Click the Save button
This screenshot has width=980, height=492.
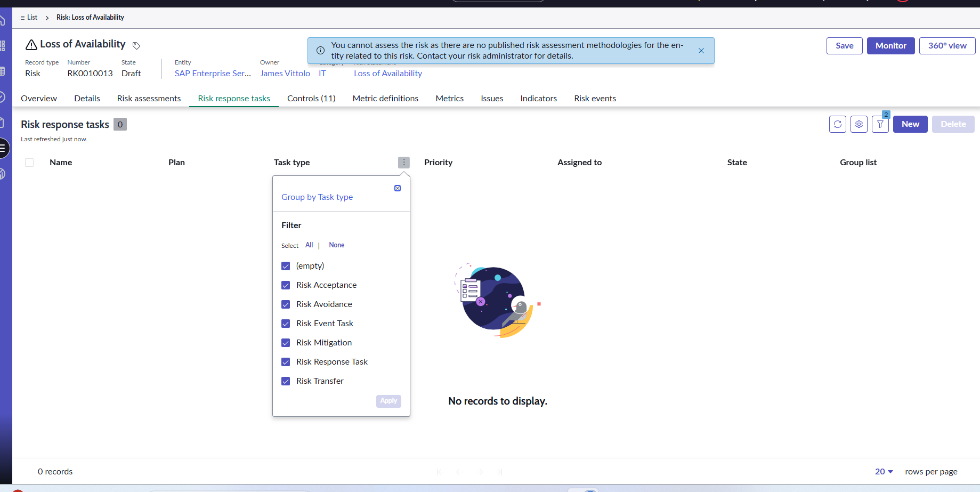pos(844,46)
